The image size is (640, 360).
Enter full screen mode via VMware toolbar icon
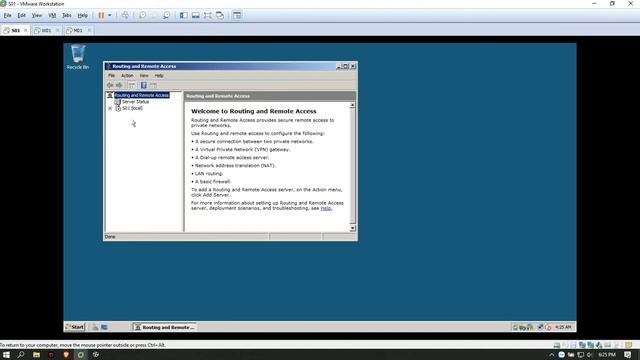click(x=208, y=15)
